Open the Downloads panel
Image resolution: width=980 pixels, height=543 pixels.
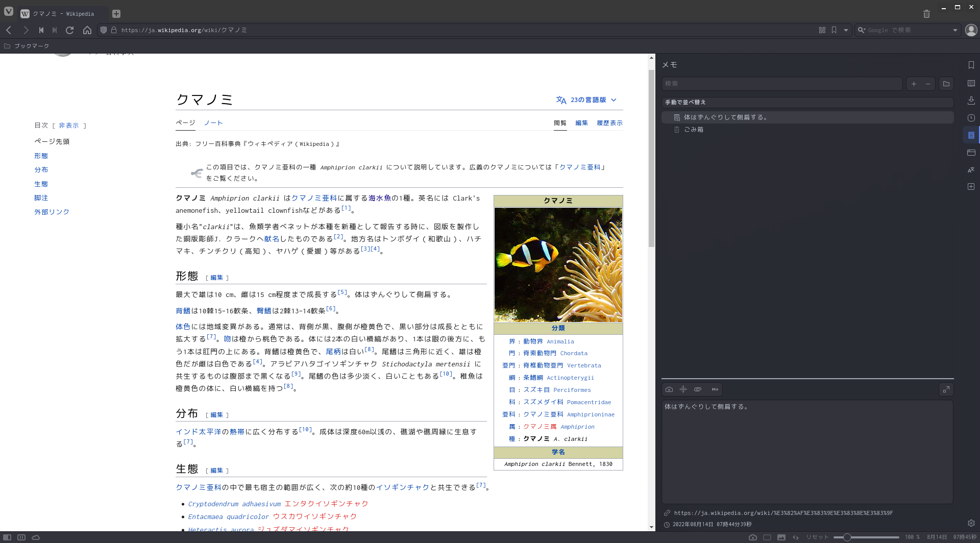click(971, 101)
